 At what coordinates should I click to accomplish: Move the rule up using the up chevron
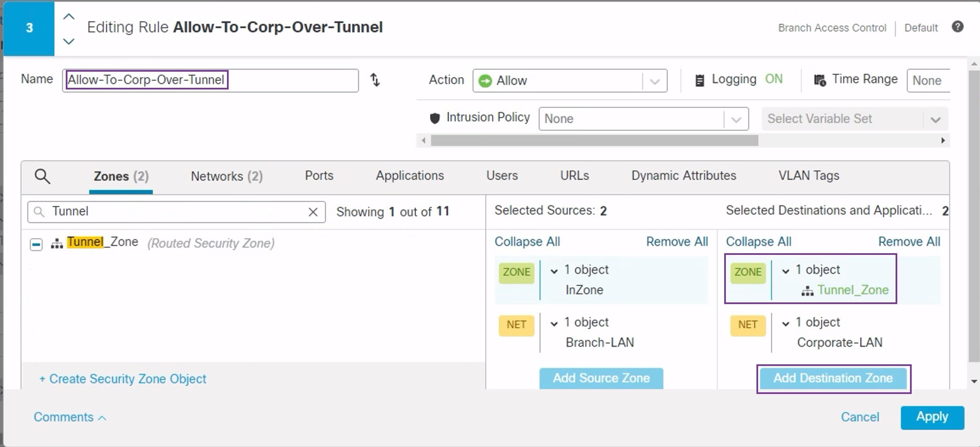(69, 16)
